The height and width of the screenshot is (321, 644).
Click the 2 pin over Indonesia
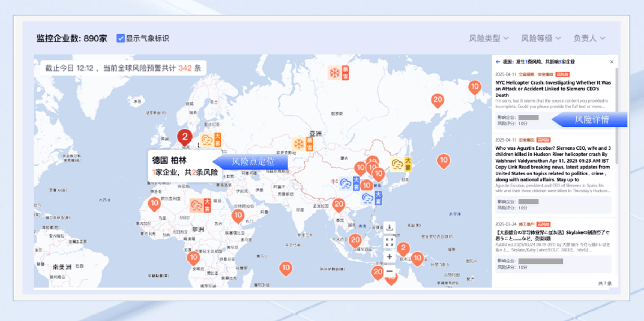[x=403, y=249]
